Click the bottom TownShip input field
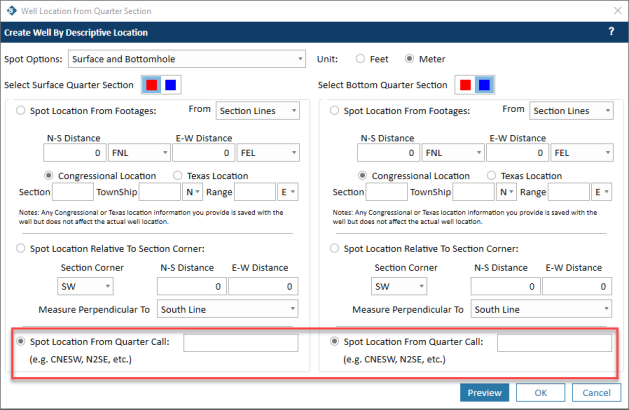Viewport: 629px width, 410px height. tap(473, 192)
